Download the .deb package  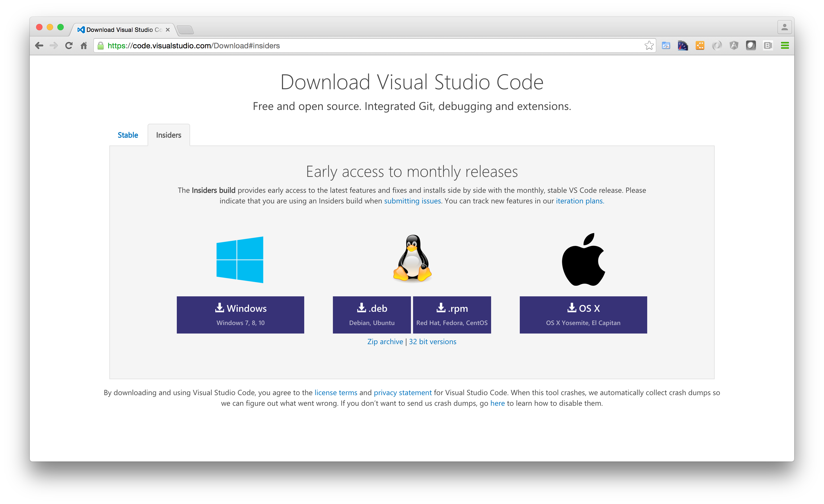click(372, 315)
